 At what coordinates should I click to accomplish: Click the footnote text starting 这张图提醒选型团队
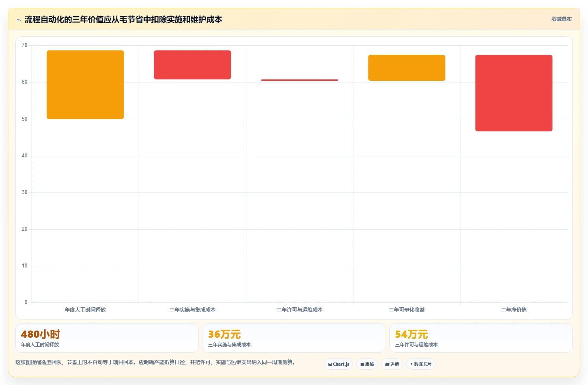(155, 362)
